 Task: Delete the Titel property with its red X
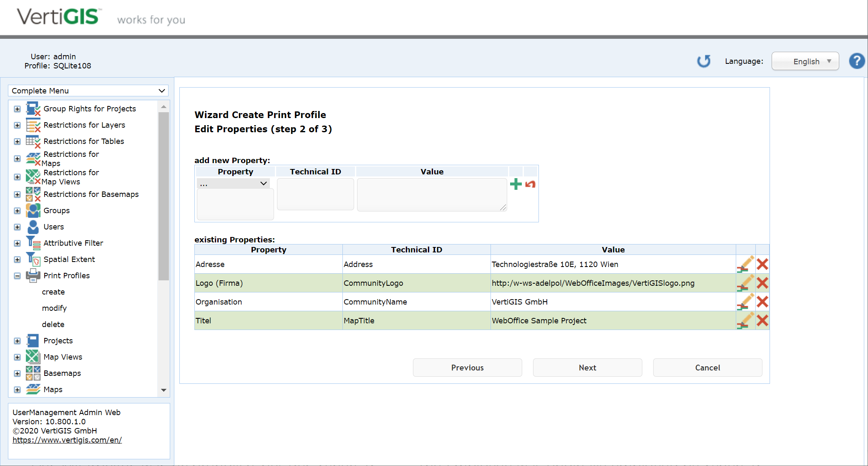click(x=762, y=320)
